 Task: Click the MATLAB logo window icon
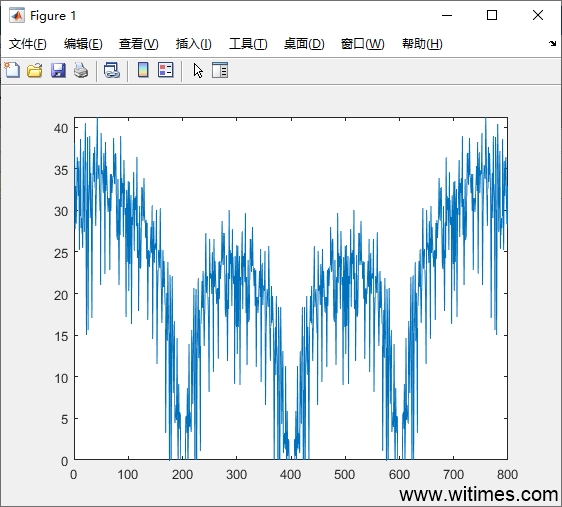tap(17, 15)
